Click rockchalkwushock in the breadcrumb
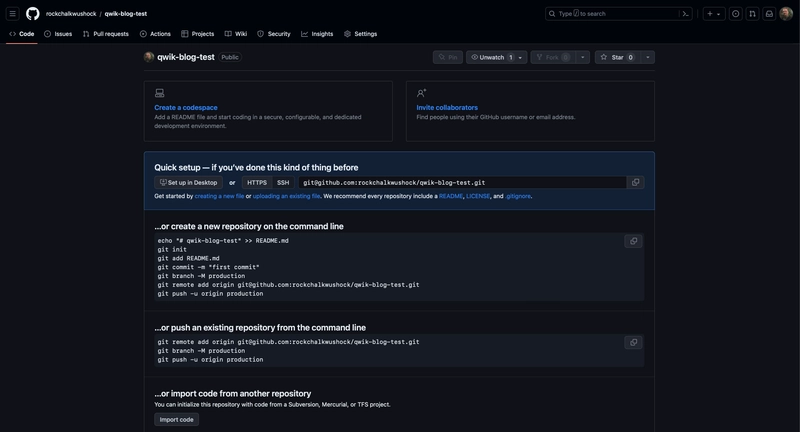This screenshot has height=432, width=800. point(71,14)
